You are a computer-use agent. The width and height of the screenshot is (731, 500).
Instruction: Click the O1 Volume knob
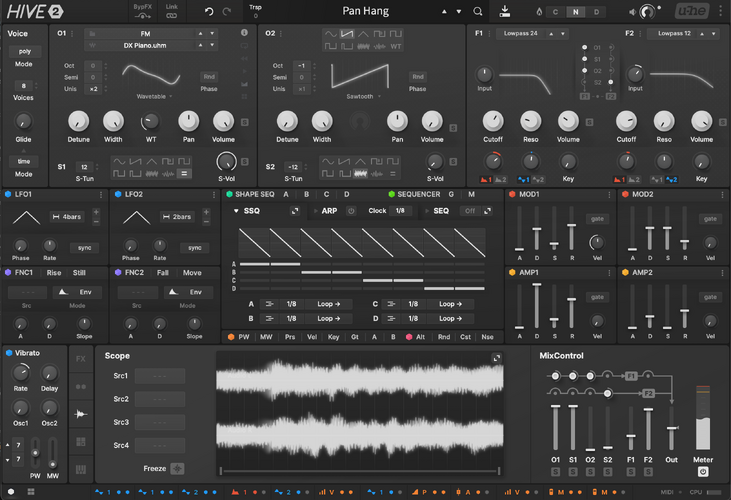click(x=223, y=121)
